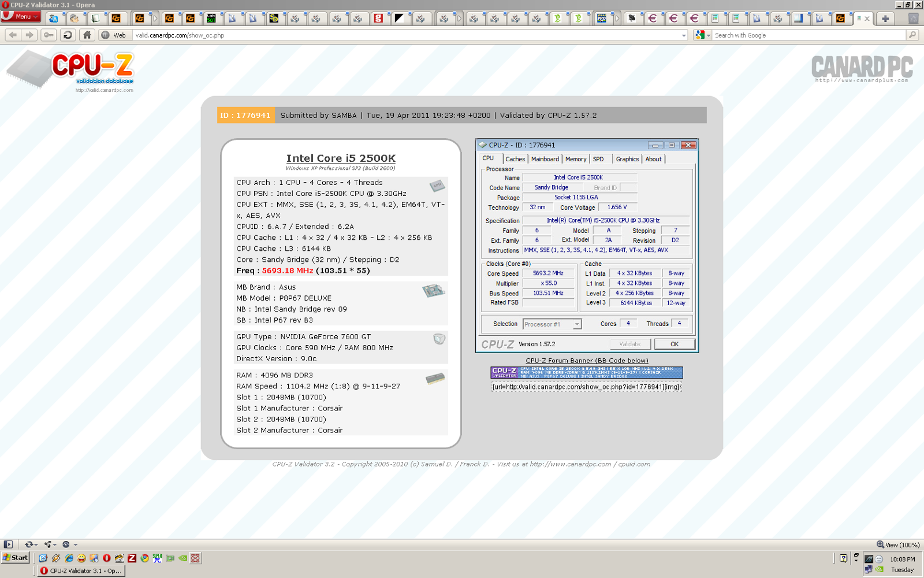Switch to the first translate-icon tab
Image resolution: width=924 pixels, height=578 pixels.
click(53, 18)
